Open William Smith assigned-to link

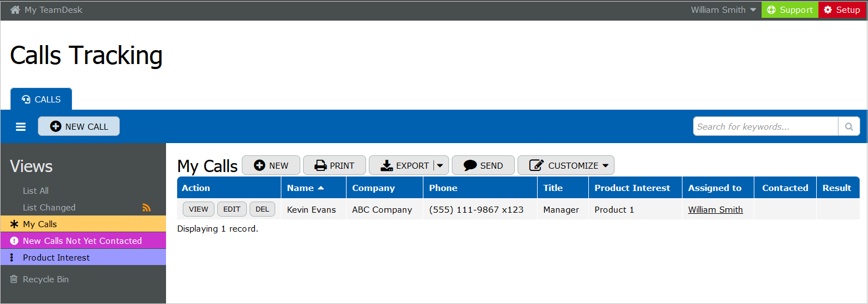tap(715, 210)
